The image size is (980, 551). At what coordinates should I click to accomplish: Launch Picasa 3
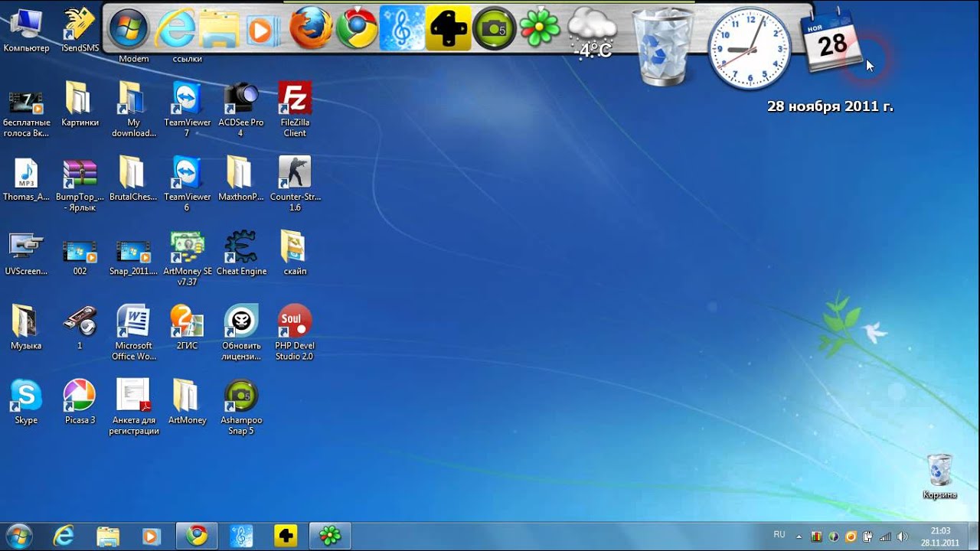pos(80,402)
